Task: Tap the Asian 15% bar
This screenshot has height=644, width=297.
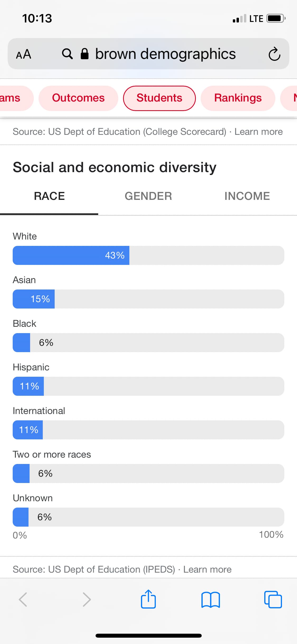Action: (148, 299)
